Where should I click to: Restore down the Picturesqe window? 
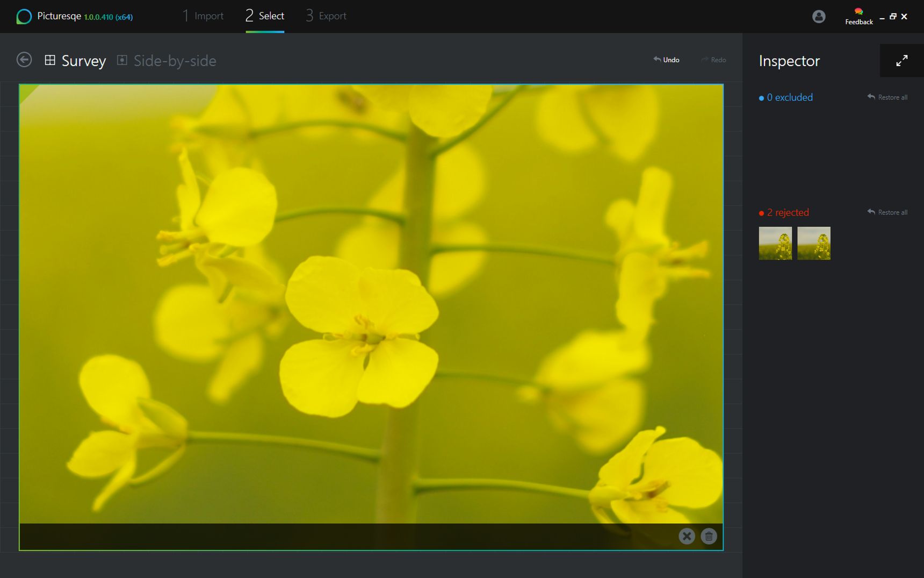[893, 17]
